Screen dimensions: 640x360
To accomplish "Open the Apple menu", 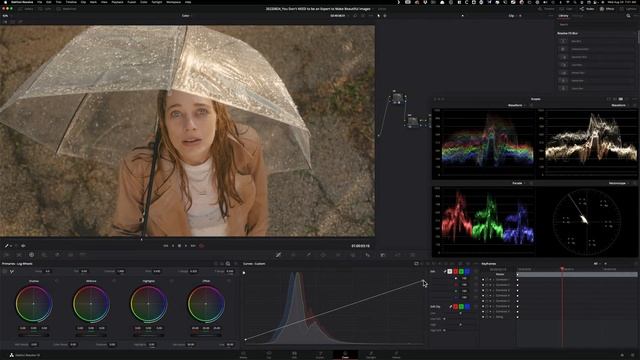I will 6,2.
